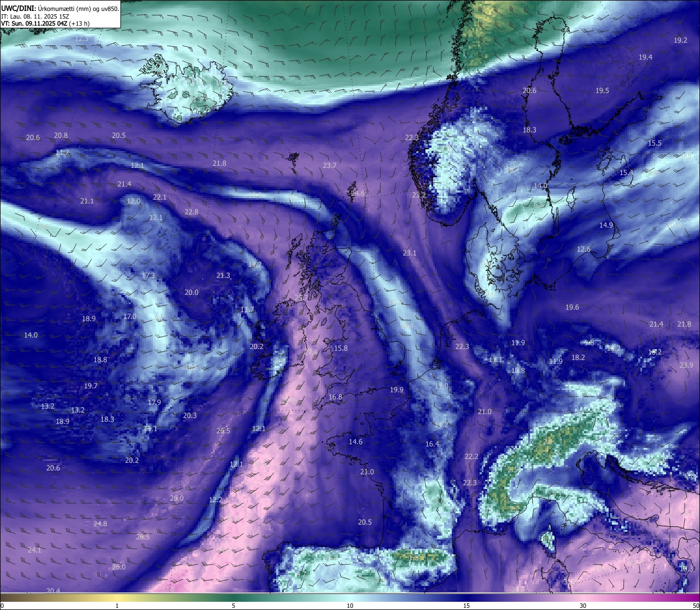Click the 19.2 value on the map
700x610 pixels.
(680, 40)
